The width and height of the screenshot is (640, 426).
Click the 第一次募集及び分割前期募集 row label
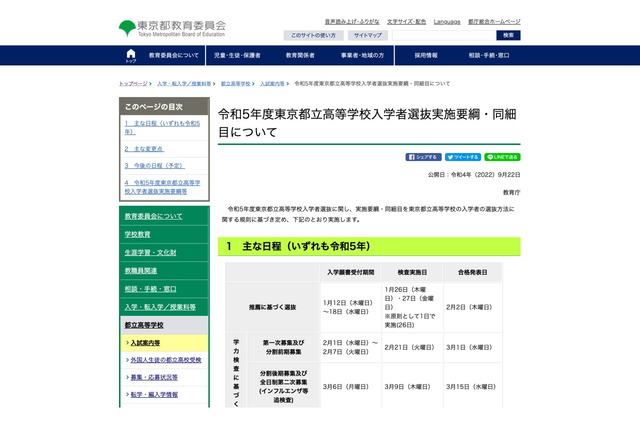(283, 347)
